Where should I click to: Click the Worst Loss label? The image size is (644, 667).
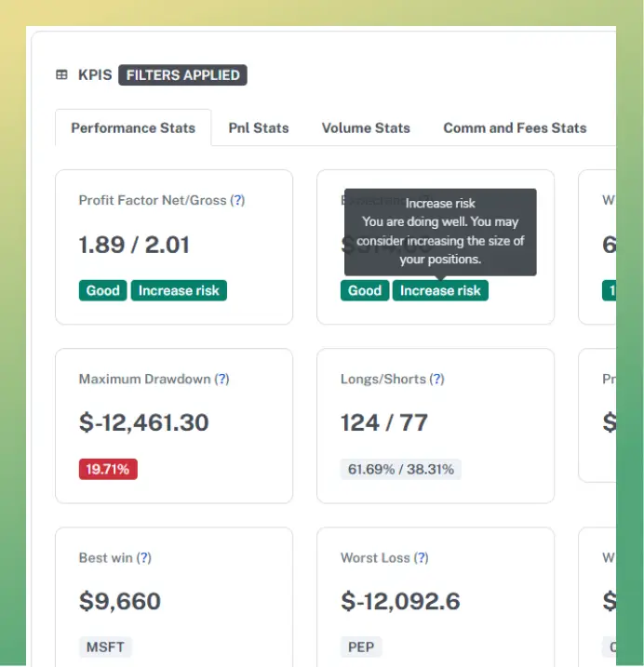(x=375, y=557)
